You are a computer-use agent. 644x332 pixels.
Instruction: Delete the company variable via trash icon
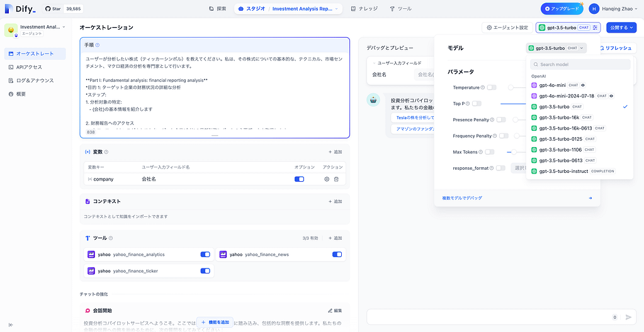(x=336, y=179)
